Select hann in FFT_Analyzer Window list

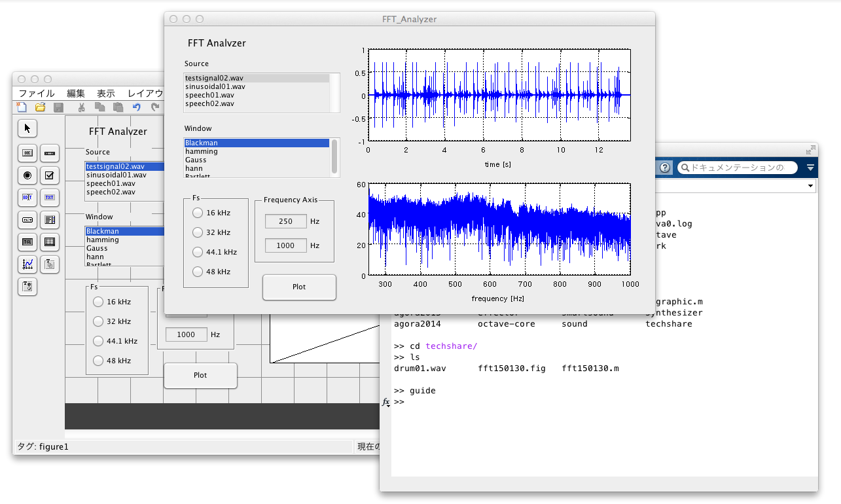coord(257,168)
